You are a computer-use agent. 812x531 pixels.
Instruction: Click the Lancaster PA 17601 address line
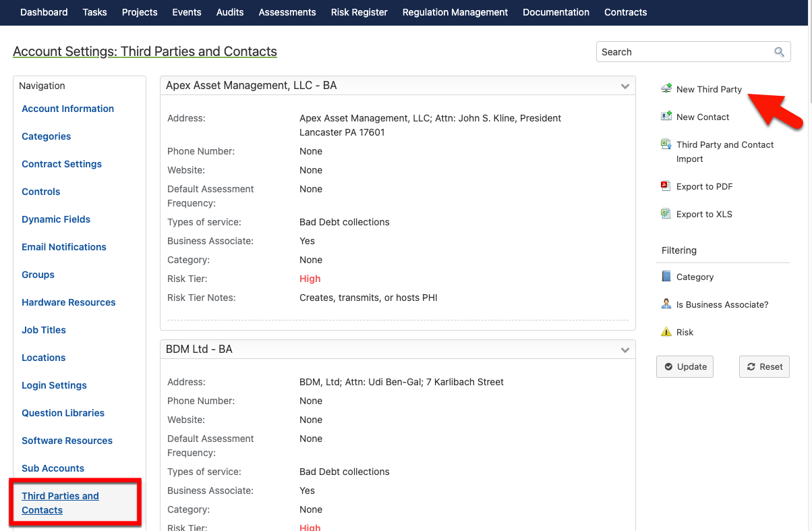pos(342,132)
